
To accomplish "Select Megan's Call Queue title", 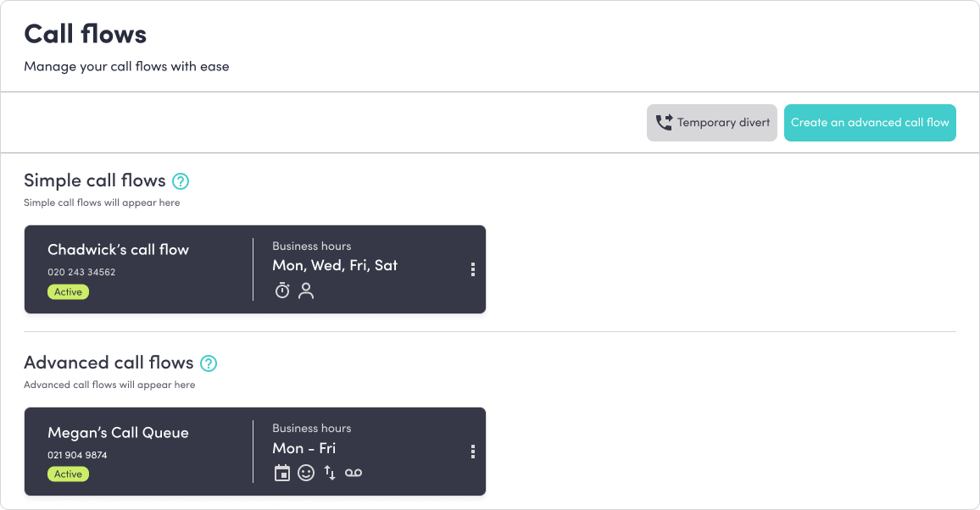I will (118, 433).
